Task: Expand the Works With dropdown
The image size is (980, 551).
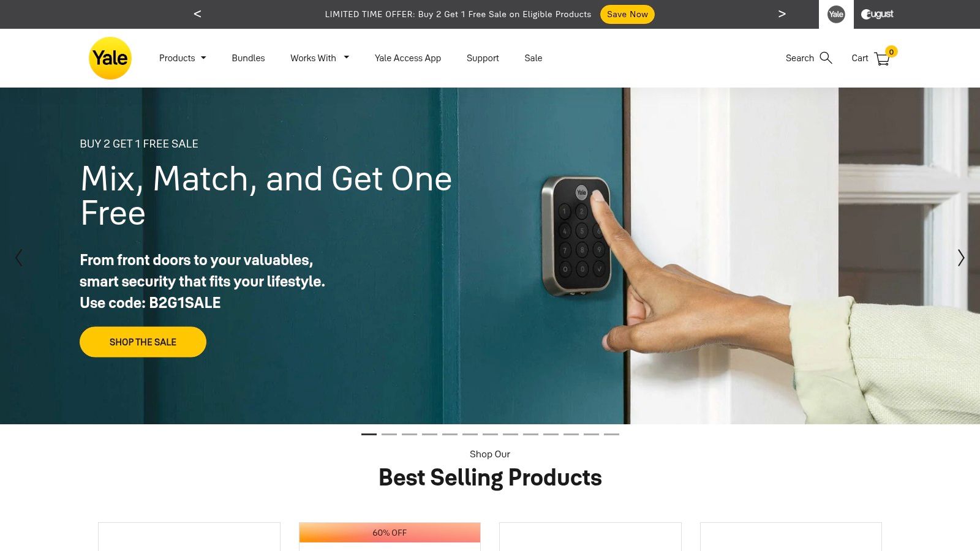Action: [320, 58]
